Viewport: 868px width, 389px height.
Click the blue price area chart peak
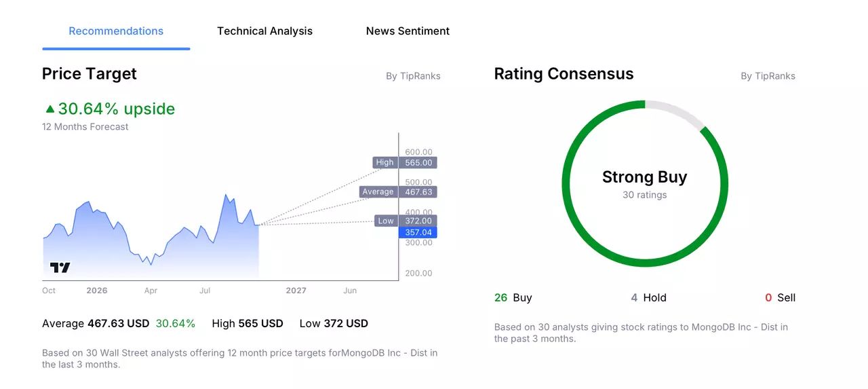point(226,196)
